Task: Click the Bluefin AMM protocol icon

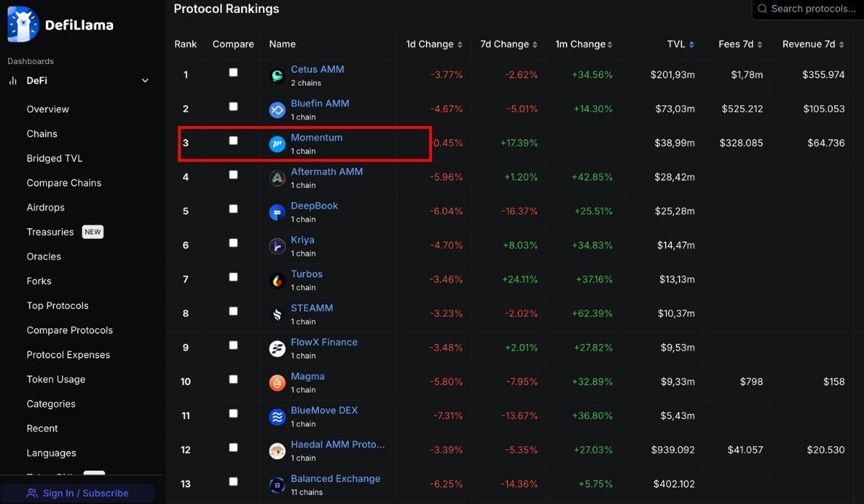Action: pyautogui.click(x=277, y=110)
